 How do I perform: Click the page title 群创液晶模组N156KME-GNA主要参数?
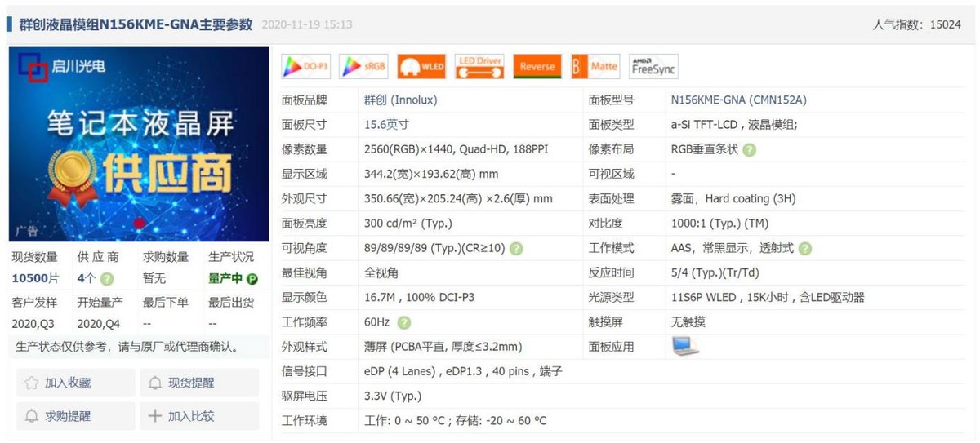(x=136, y=24)
